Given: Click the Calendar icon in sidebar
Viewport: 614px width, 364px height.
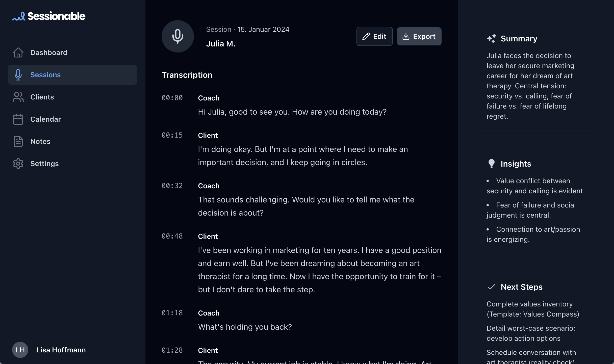Looking at the screenshot, I should tap(18, 119).
